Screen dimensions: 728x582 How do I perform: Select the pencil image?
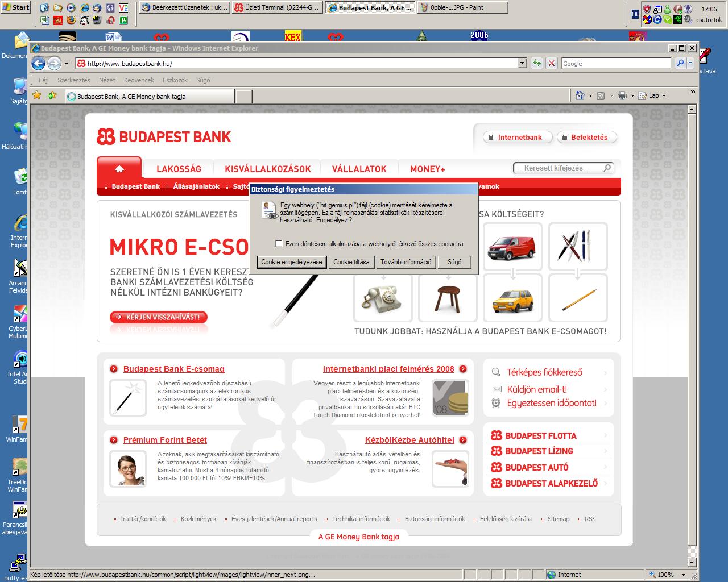pos(578,298)
